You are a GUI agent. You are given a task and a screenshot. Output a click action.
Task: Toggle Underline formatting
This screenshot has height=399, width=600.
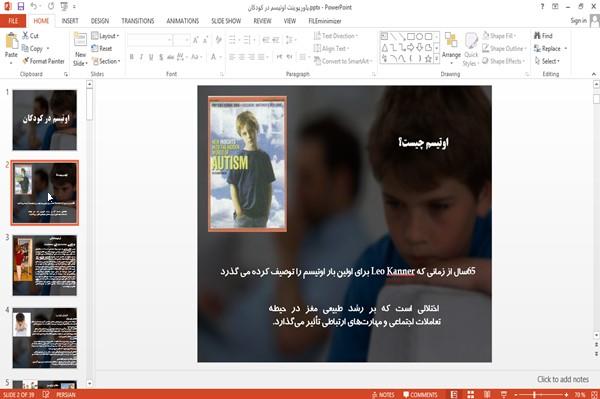[x=151, y=57]
